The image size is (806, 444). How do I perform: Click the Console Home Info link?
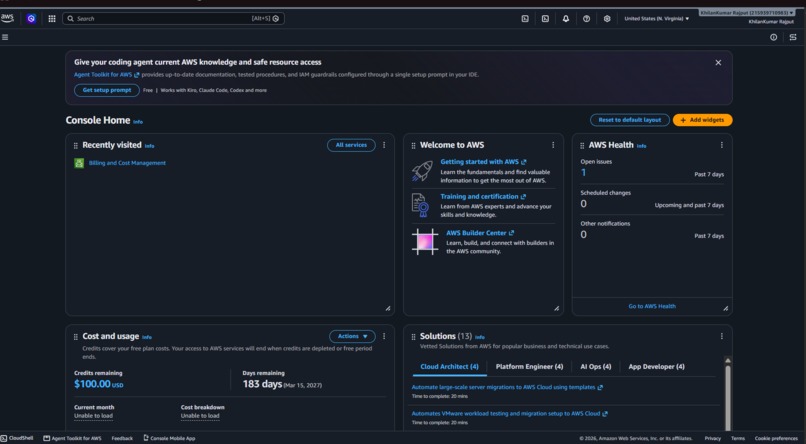tap(138, 122)
